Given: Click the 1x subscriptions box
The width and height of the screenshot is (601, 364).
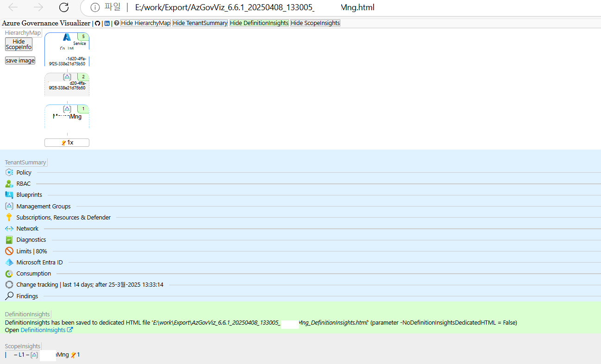Looking at the screenshot, I should click(67, 143).
